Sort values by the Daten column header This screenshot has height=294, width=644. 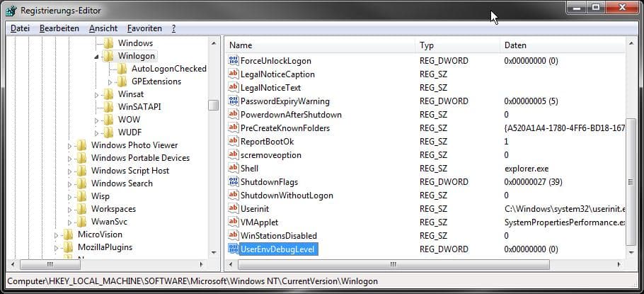[x=563, y=45]
